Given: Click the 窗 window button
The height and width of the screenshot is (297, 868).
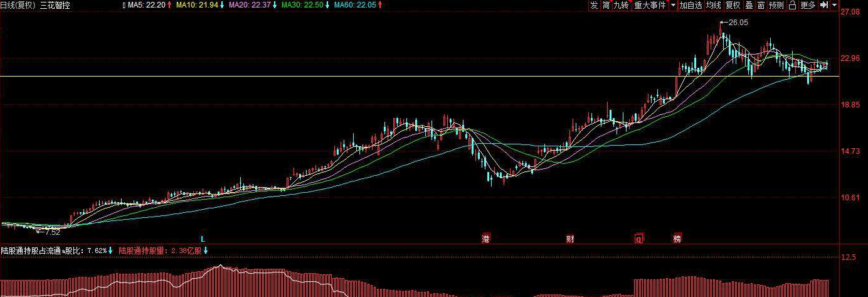Looking at the screenshot, I should [x=761, y=5].
